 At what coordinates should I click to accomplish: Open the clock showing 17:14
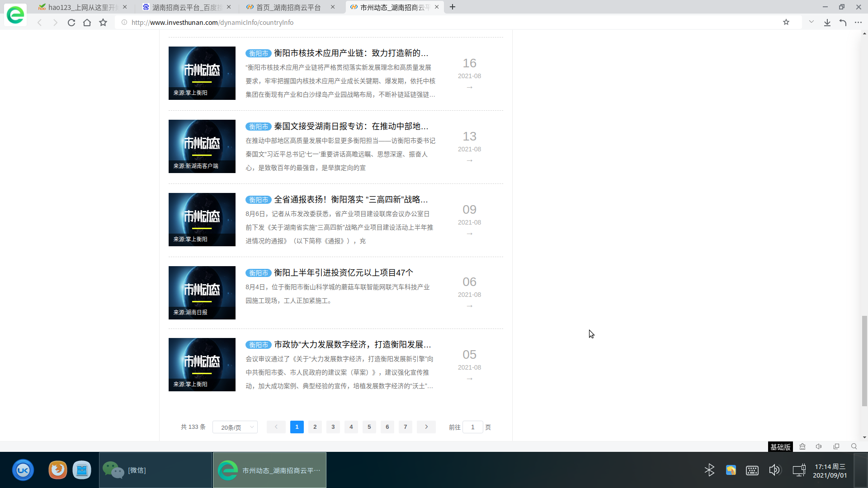point(830,471)
